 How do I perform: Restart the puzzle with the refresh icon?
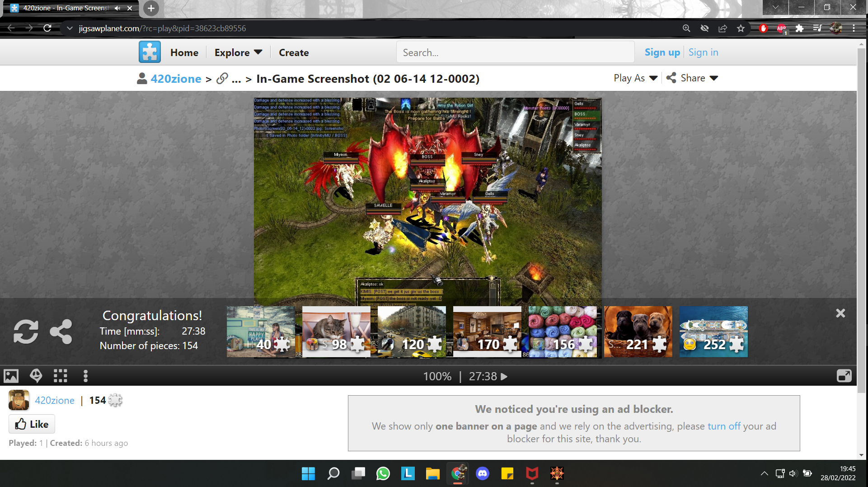coord(26,332)
